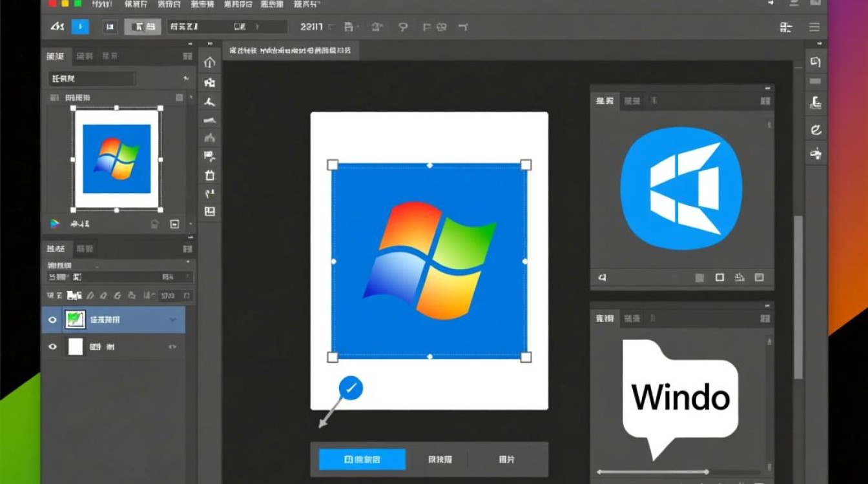Pick the flag-shaped icon in the vertical tool strip
868x484 pixels.
(209, 156)
